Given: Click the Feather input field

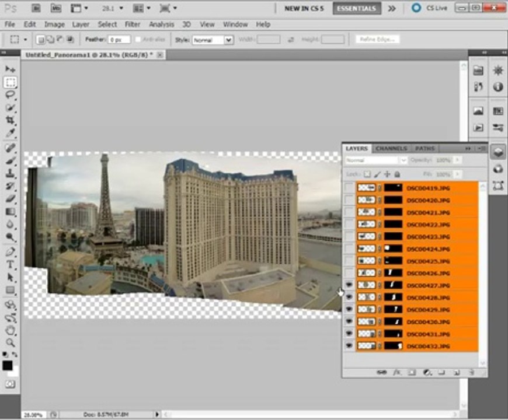Looking at the screenshot, I should (x=119, y=40).
